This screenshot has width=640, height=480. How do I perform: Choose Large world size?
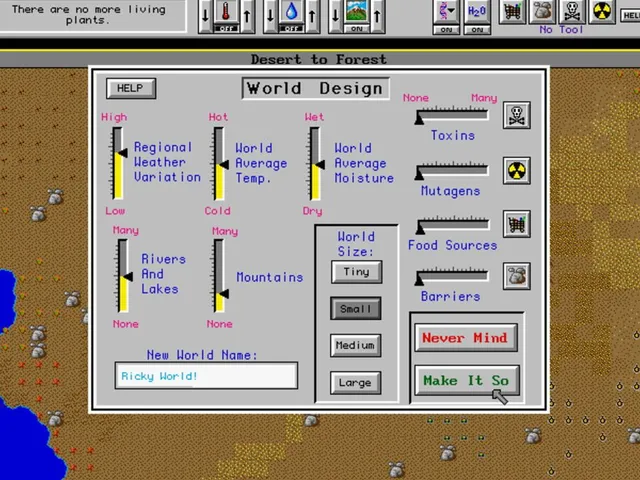tap(356, 383)
